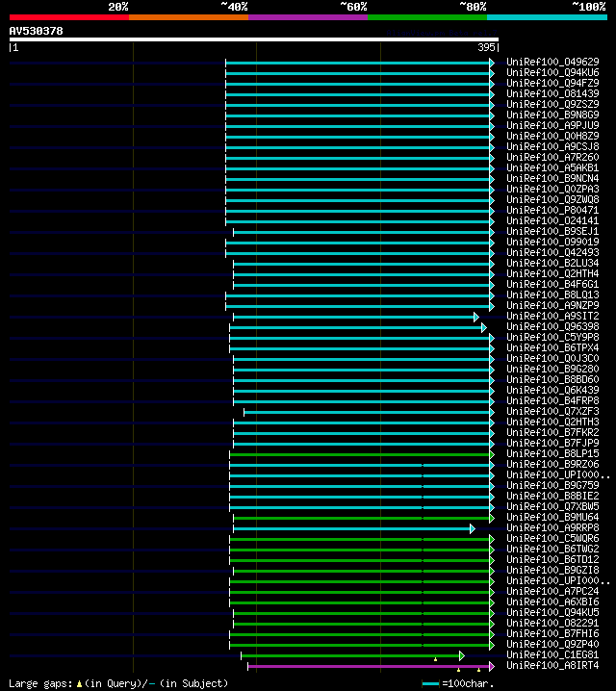Select the UniRef100_A6XBI6 label
The height and width of the screenshot is (691, 616).
tap(552, 601)
